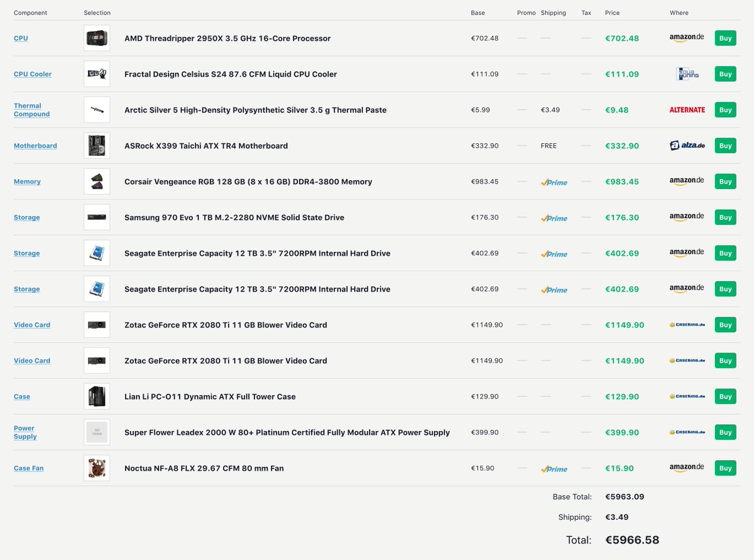Open the ASRock X399 Taichi thumbnail
Image resolution: width=754 pixels, height=560 pixels.
coord(97,146)
